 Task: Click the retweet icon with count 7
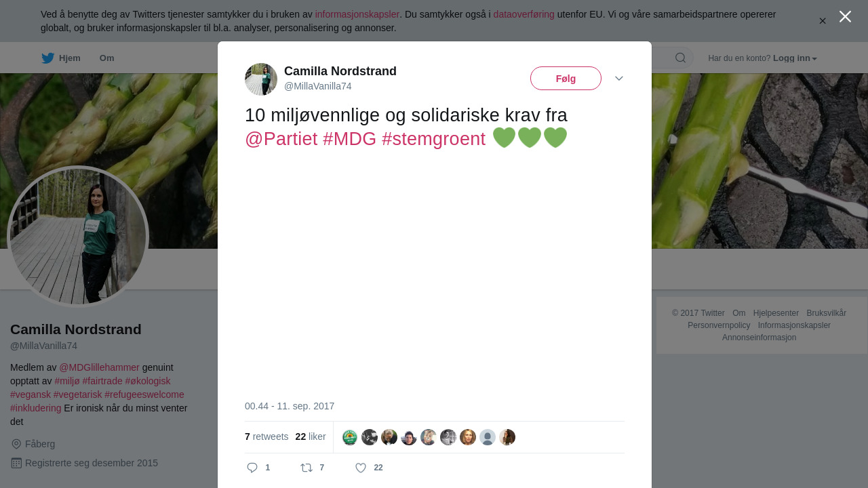point(307,468)
